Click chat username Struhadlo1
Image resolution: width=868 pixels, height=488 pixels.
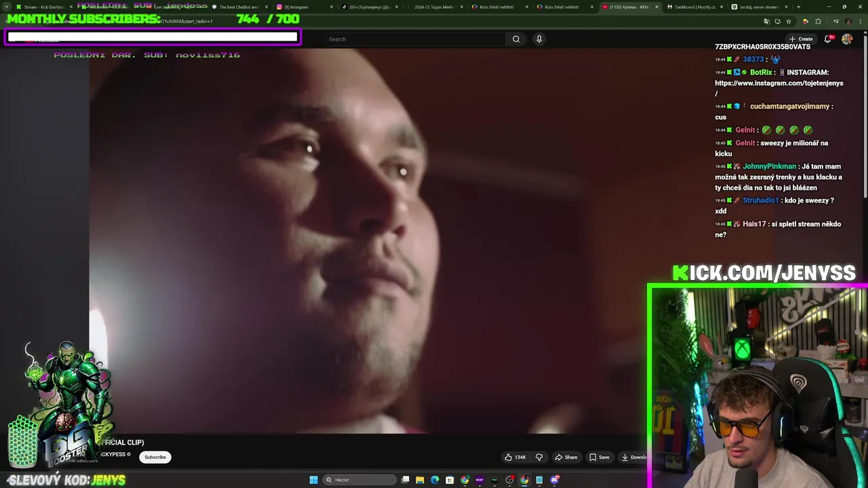coord(760,200)
